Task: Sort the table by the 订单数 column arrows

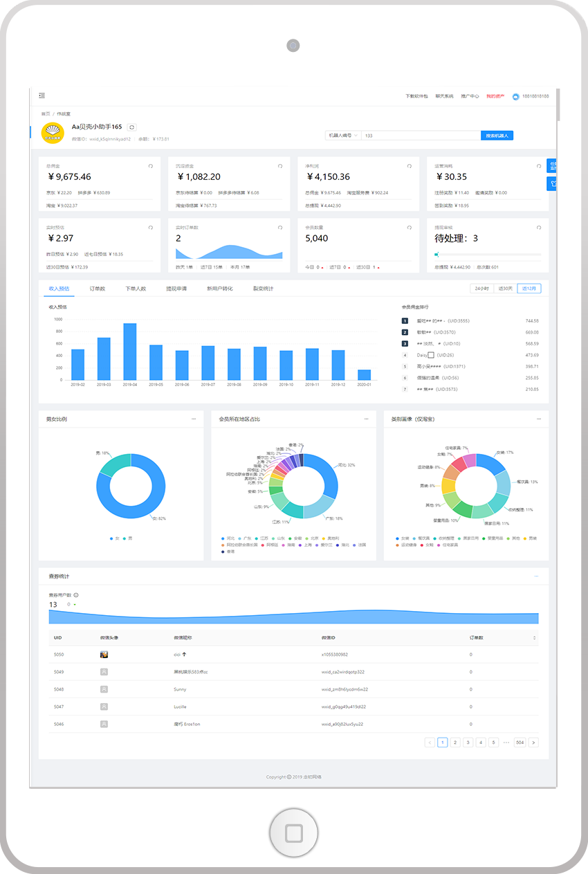Action: point(534,637)
